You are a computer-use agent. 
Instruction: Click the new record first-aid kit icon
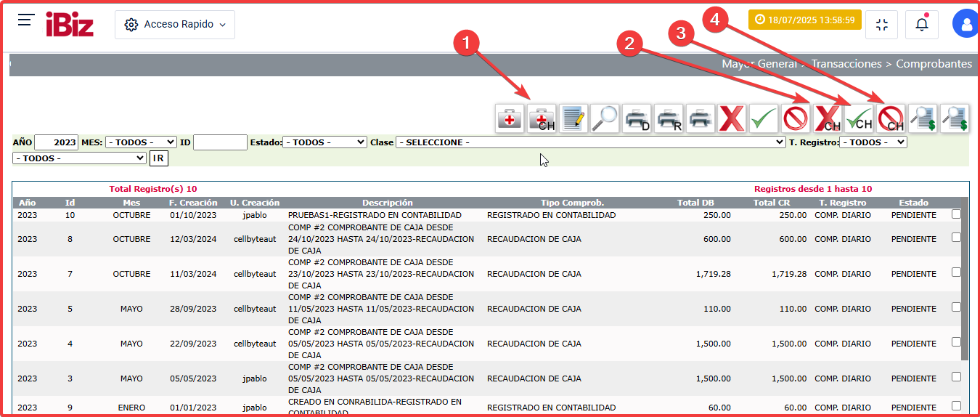(510, 118)
